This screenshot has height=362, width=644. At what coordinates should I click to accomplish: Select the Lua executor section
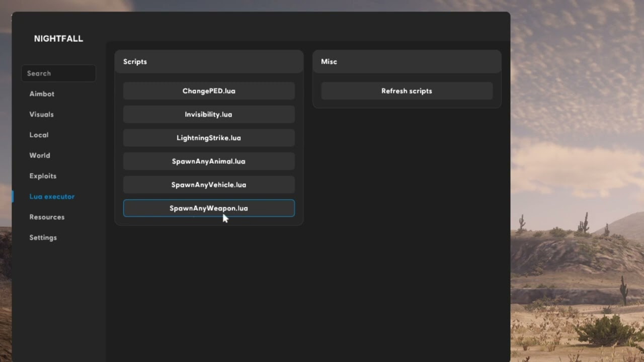click(x=52, y=197)
